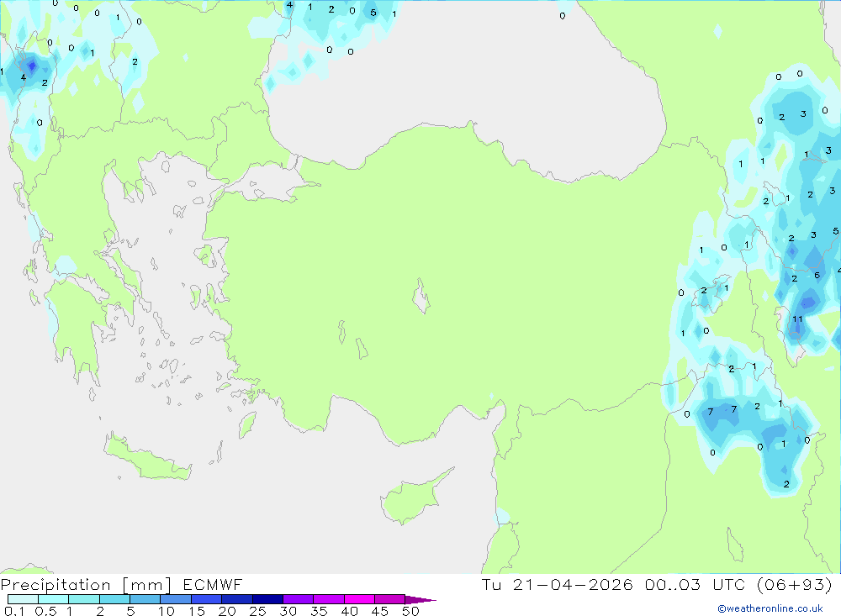841x616 pixels.
Task: Select the '6' precipitation value on the map
Action: pos(817,275)
